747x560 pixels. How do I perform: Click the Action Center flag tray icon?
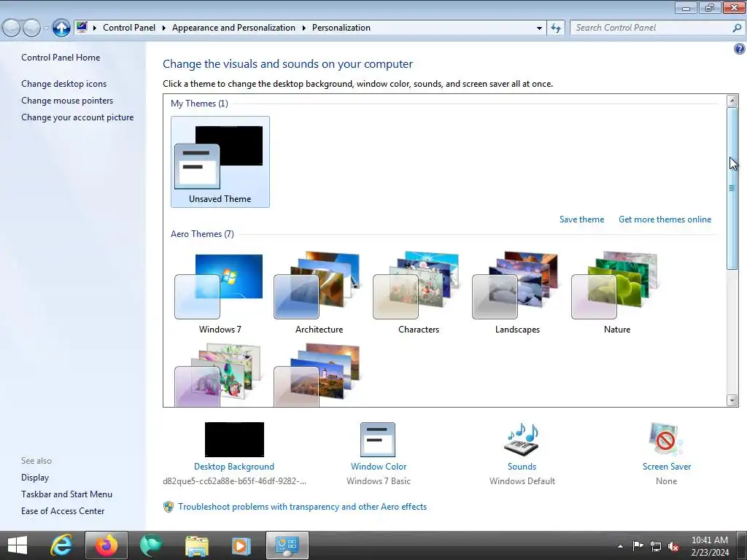tap(638, 545)
